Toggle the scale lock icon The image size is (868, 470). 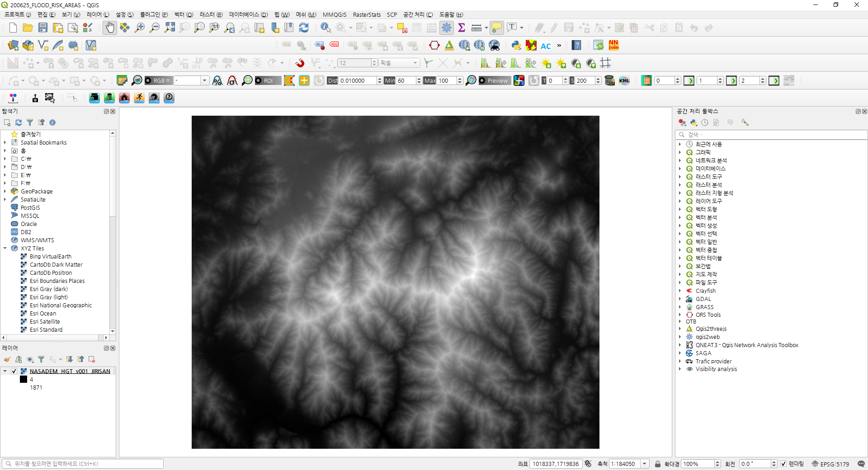(658, 464)
